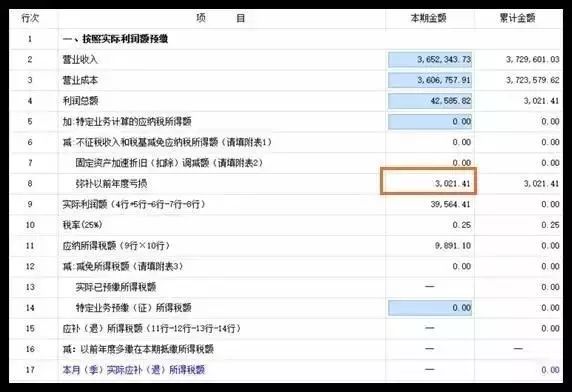Click the 累计金额 value 3,729,601.03

[x=533, y=59]
